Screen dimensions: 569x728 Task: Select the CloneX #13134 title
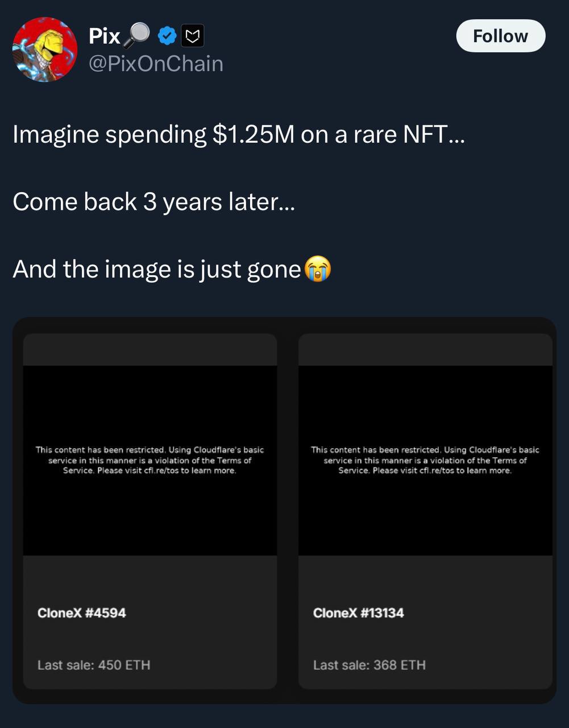(358, 613)
